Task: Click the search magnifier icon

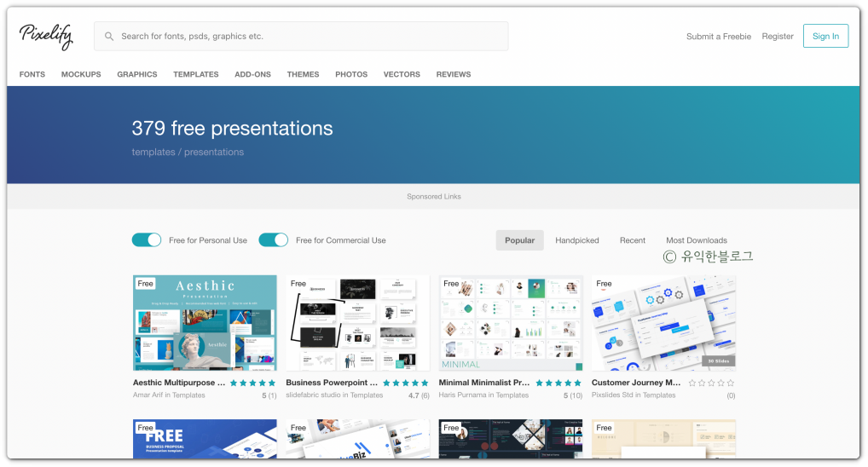Action: click(109, 37)
